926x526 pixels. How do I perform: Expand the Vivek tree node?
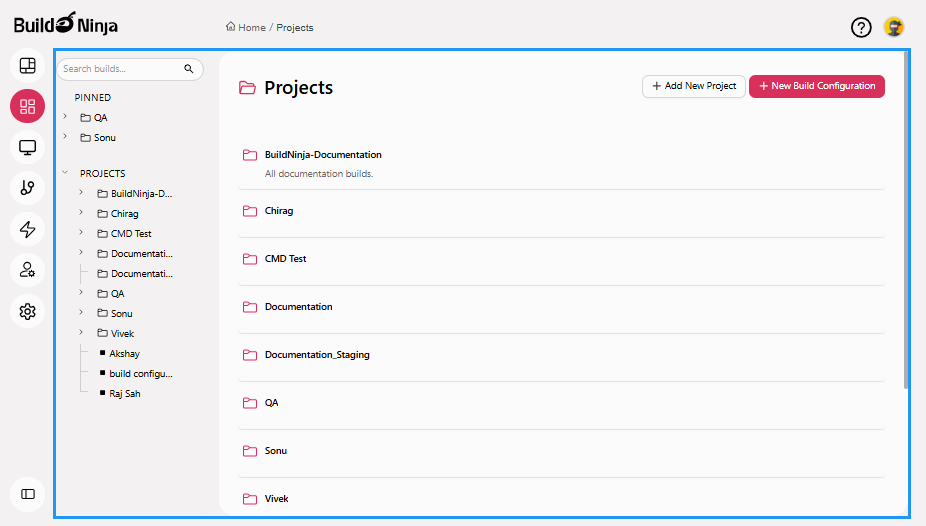point(81,333)
